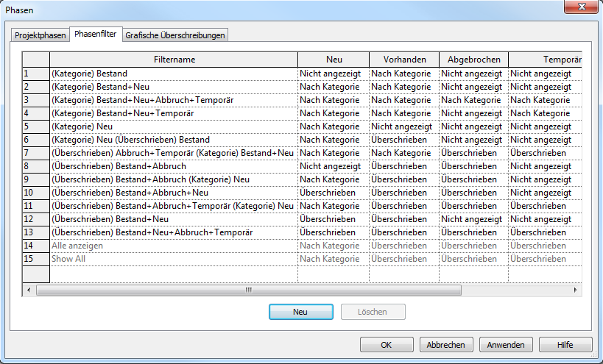The image size is (603, 364).
Task: Click the horizontal scrollbar thumb
Action: [248, 290]
